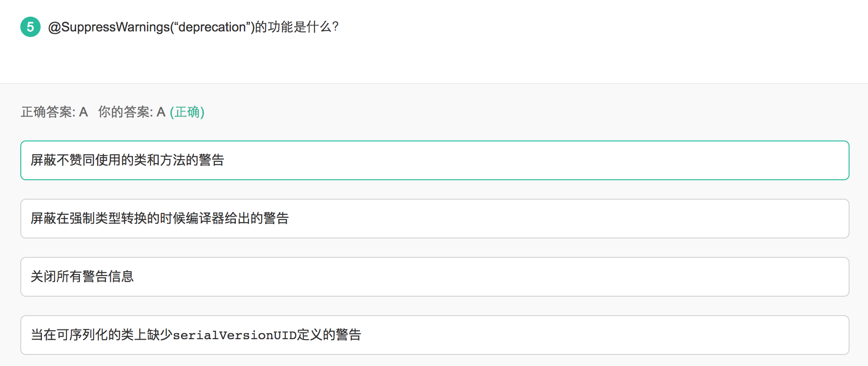Click the 编译器 text in the second option
The width and height of the screenshot is (868, 366).
[205, 219]
